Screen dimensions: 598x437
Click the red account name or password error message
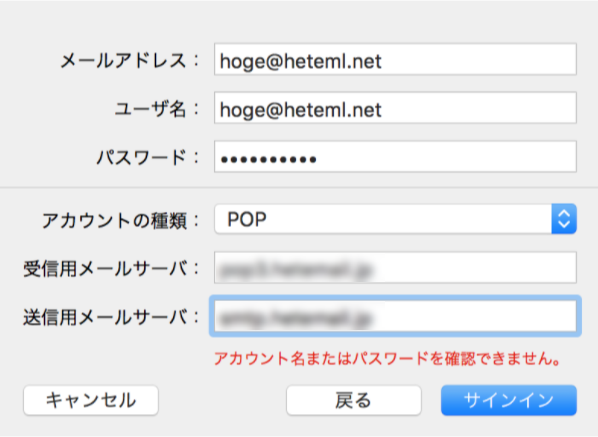387,358
